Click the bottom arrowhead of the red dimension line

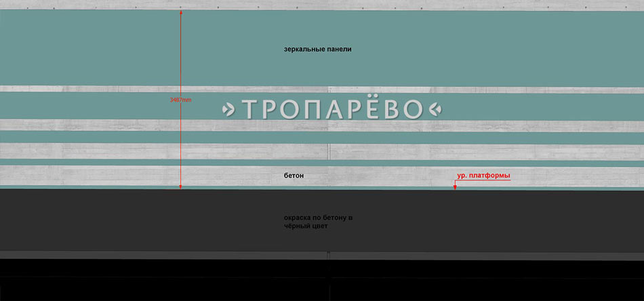pyautogui.click(x=181, y=186)
